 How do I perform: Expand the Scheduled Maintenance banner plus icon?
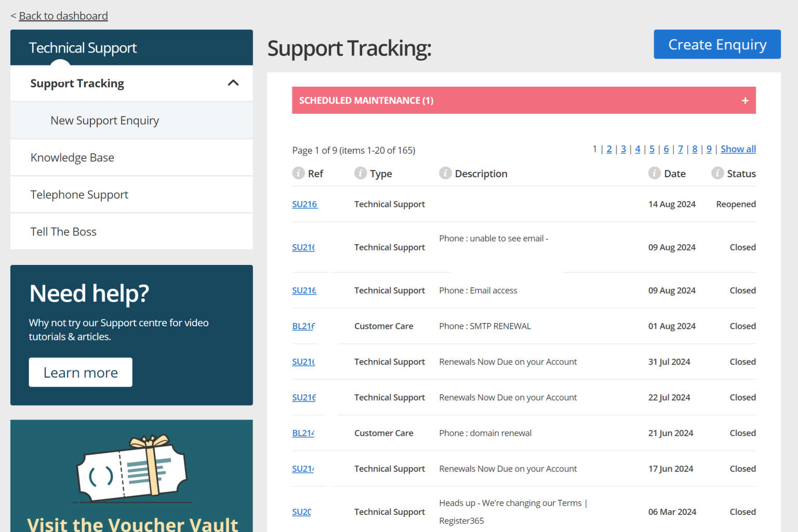coord(745,100)
